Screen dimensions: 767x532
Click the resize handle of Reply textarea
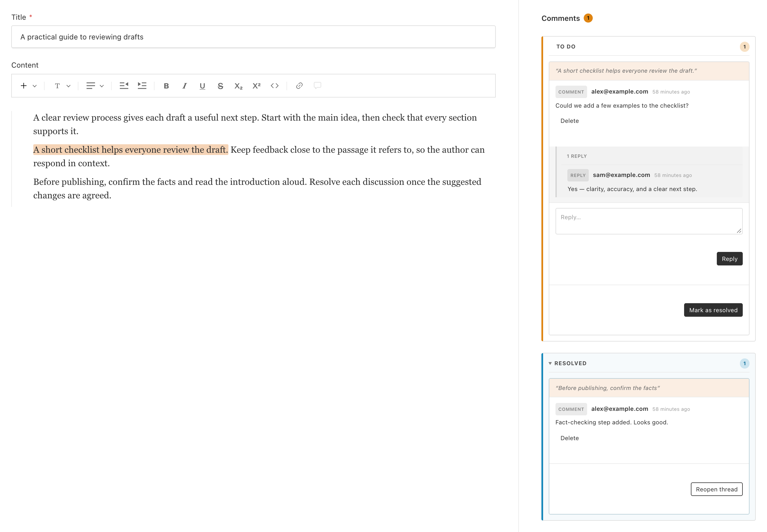click(x=739, y=231)
